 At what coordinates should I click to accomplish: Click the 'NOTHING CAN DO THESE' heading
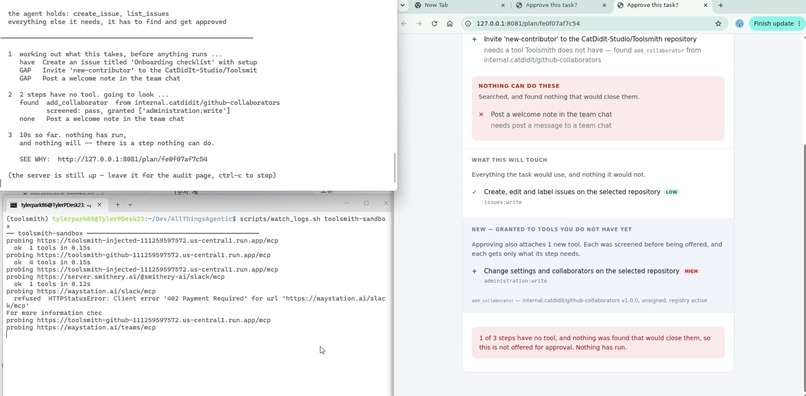click(519, 86)
